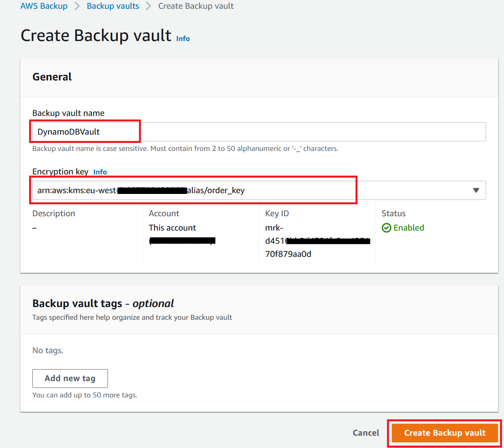Image resolution: width=504 pixels, height=448 pixels.
Task: Open the AWS Backup breadcrumb link
Action: coord(44,6)
